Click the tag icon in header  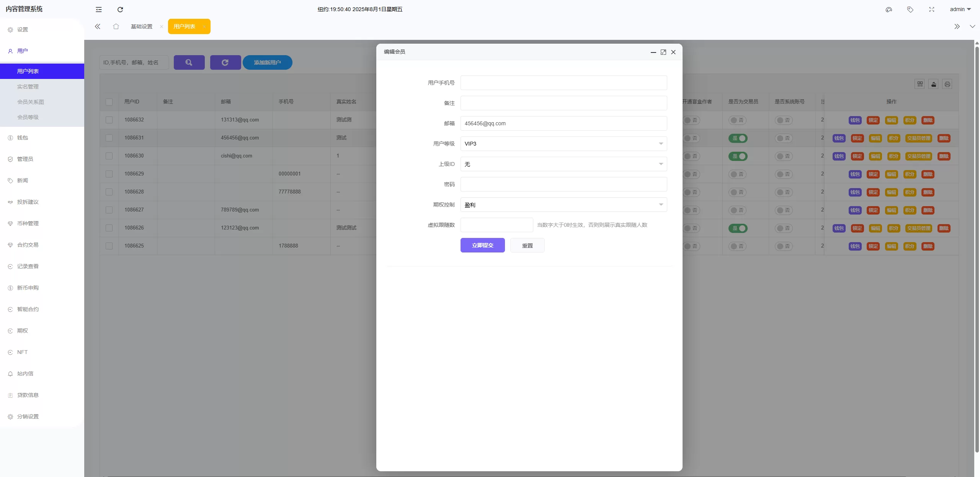point(910,10)
